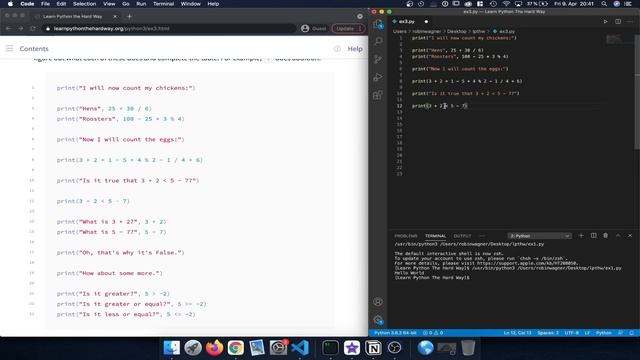
Task: Open the 2: Python terminal selector dropdown
Action: click(539, 236)
